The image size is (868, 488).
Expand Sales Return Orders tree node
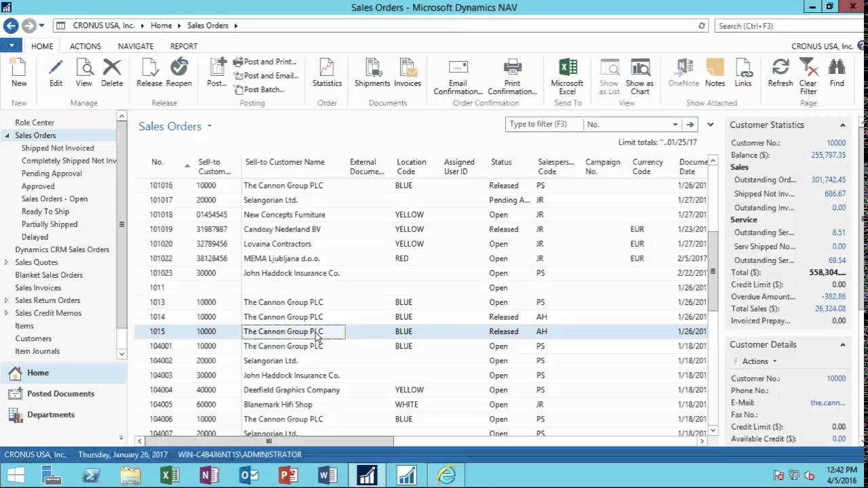point(7,300)
